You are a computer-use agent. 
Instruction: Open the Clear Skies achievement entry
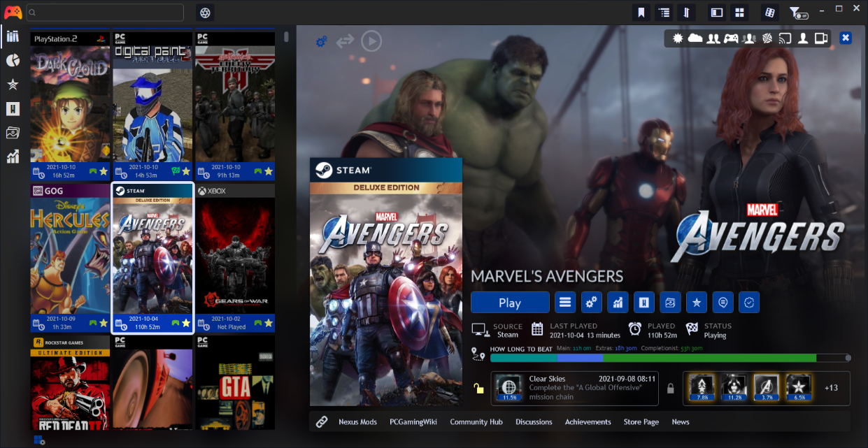(x=575, y=389)
